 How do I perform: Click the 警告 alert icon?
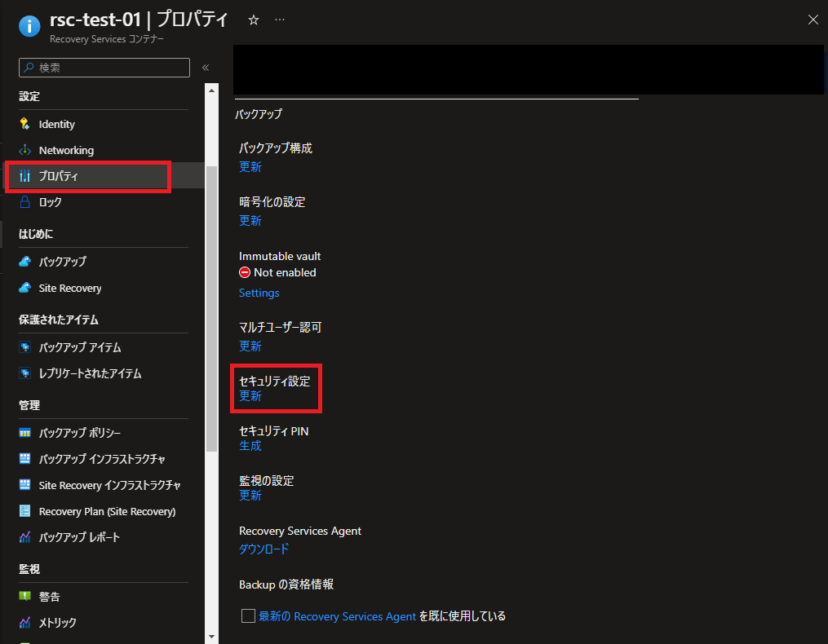24,597
